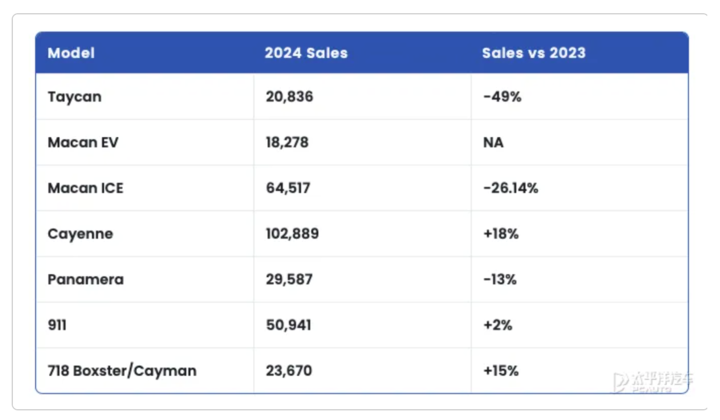Click the +15% Boxster/Cayman change cell
This screenshot has width=720, height=420.
pos(499,371)
